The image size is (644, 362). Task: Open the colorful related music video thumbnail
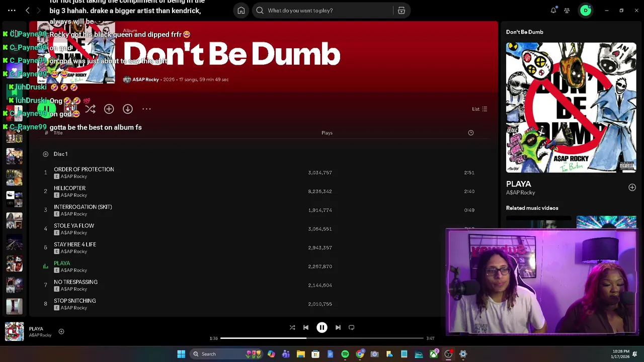point(606,222)
